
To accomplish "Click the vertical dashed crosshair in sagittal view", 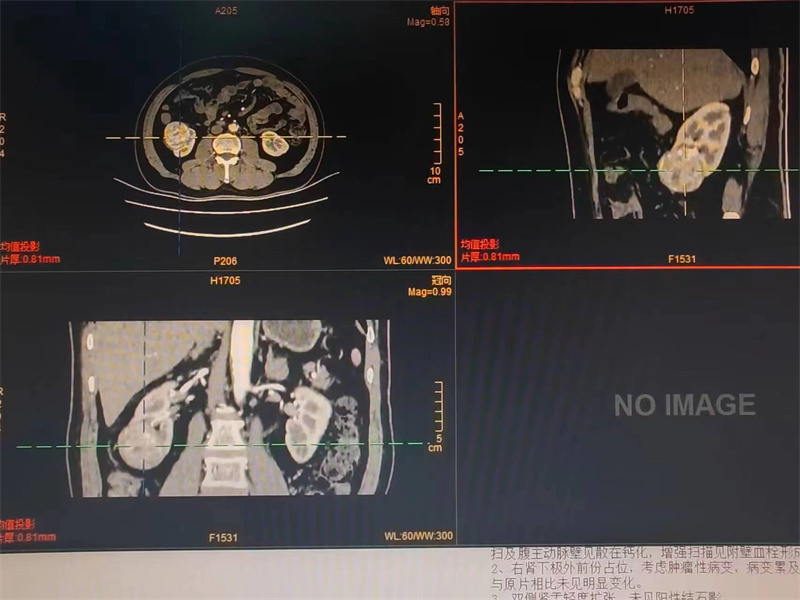I will 684,134.
